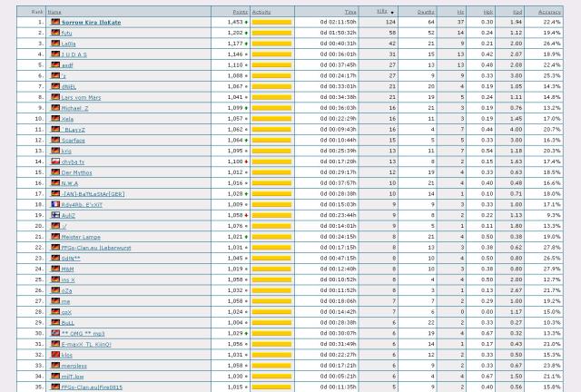Viewport: 581px width, 392px height.
Task: Click the French flag beside Rdy4Rb. E'xXiT
Action: point(54,204)
